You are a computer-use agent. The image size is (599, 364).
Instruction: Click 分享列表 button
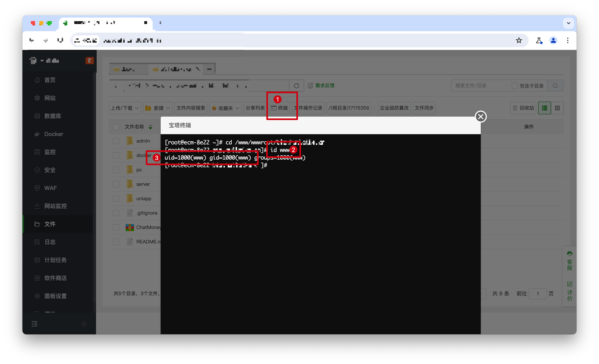coord(255,108)
